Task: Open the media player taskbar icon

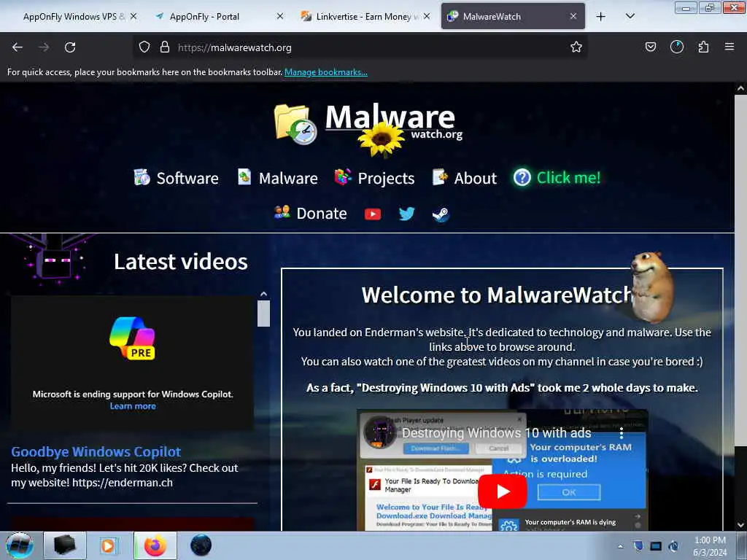Action: pyautogui.click(x=109, y=545)
